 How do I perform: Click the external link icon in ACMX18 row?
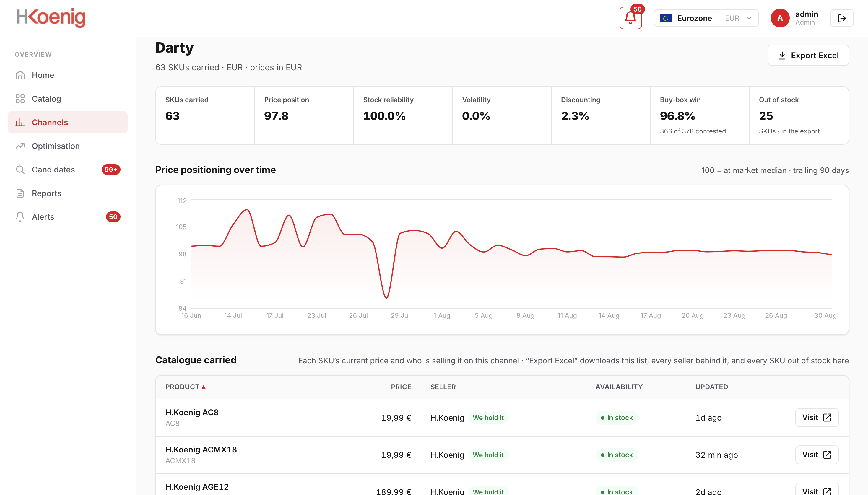point(827,455)
